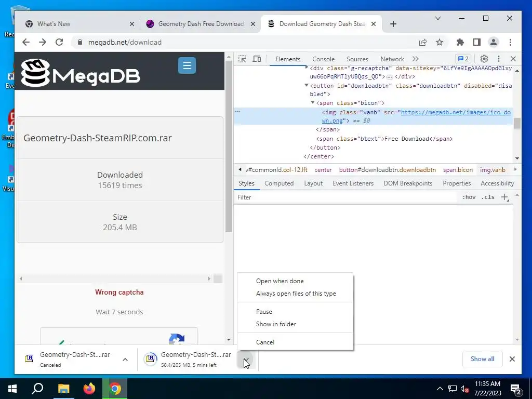
Task: Close the Geometry Dash Free Download tab
Action: (253, 24)
